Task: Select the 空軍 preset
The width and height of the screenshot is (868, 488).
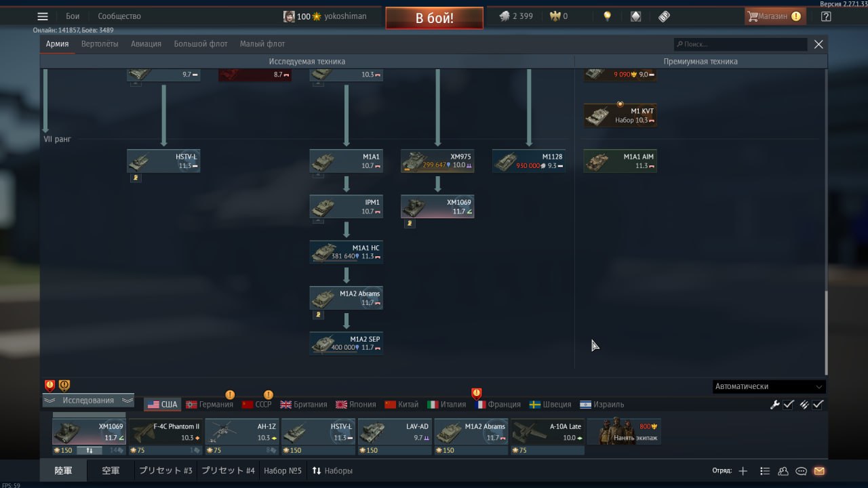Action: pos(111,470)
